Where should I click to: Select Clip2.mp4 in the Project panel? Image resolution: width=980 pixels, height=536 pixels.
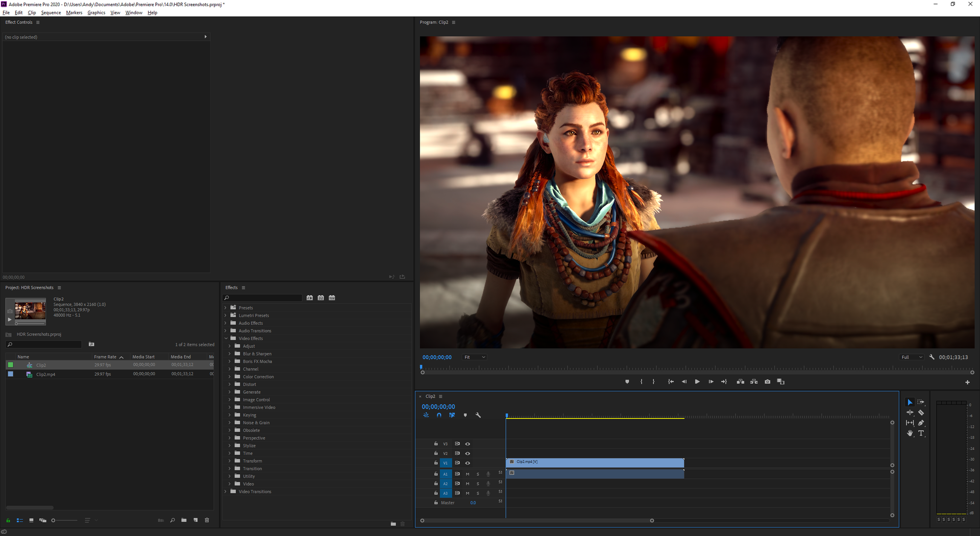[45, 374]
